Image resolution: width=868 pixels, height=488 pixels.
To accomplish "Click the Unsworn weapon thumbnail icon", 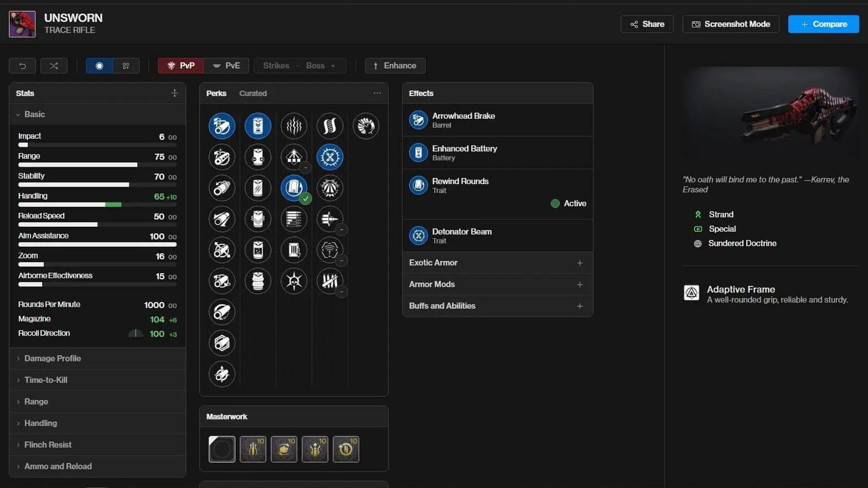I will click(x=22, y=24).
